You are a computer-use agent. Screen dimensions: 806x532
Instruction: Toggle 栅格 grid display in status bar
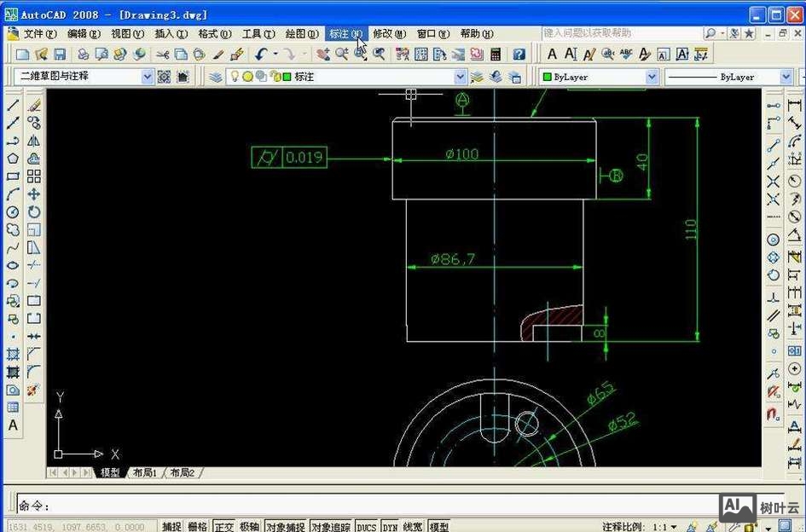coord(197,527)
